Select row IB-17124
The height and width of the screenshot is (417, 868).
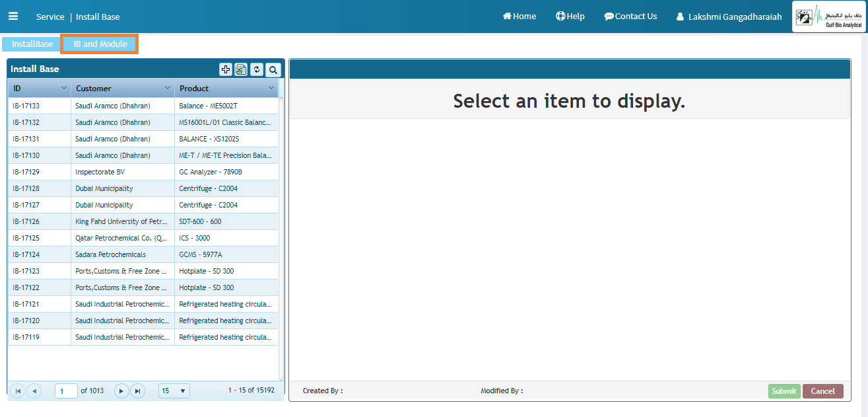click(x=143, y=254)
